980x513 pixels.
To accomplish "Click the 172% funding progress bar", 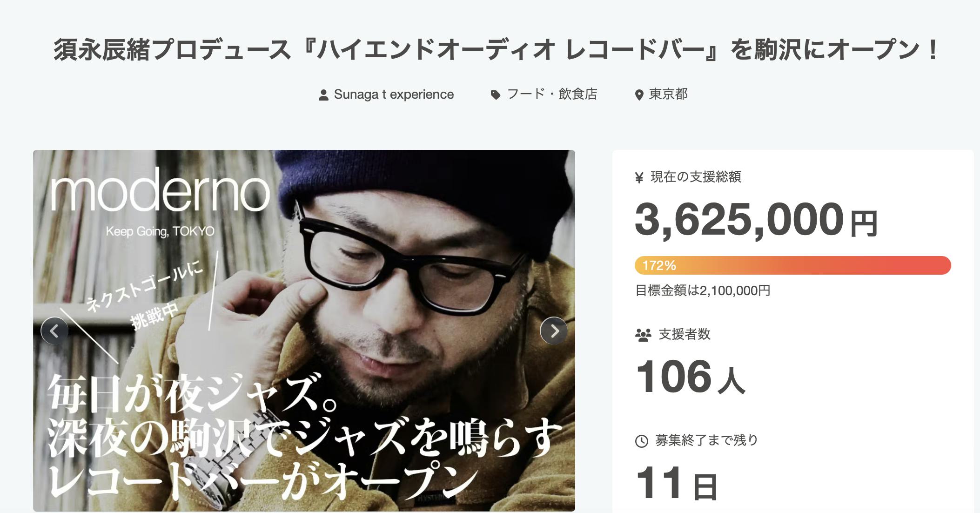I will click(792, 265).
